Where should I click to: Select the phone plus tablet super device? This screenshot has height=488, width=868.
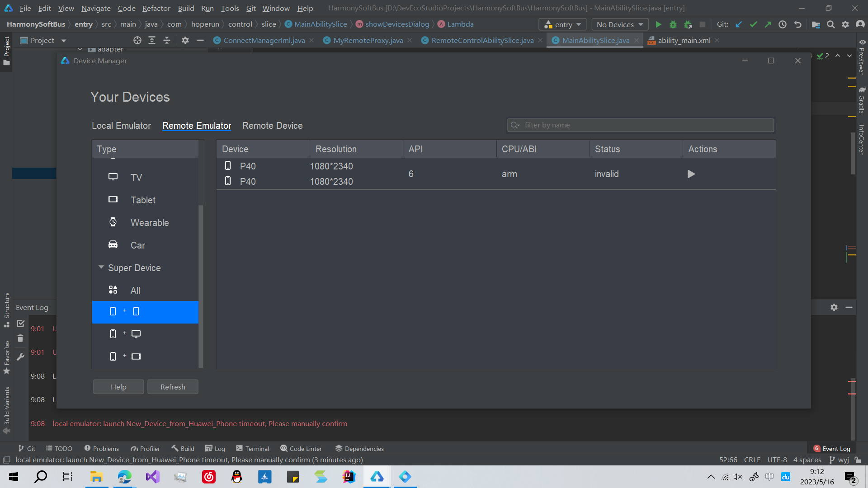click(145, 357)
